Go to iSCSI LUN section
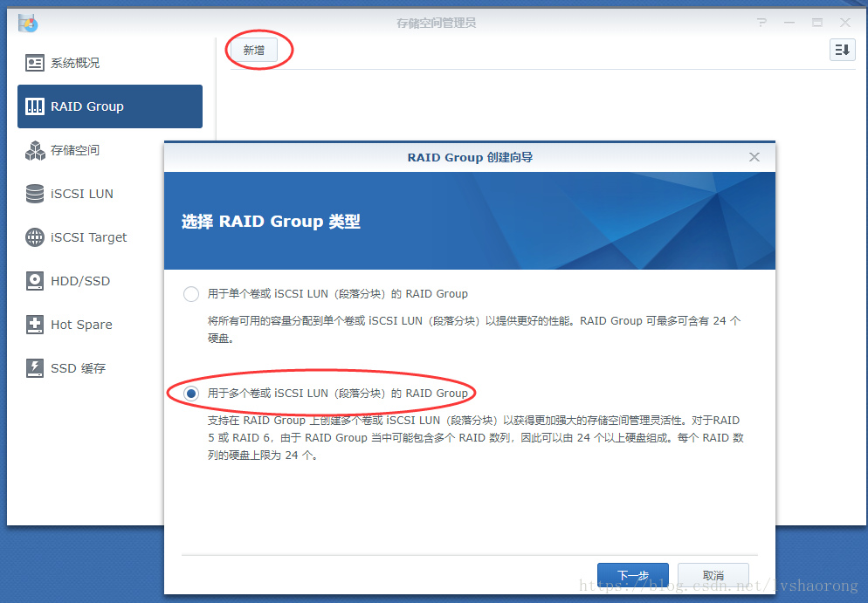Screen dimensions: 868x603 coord(92,194)
